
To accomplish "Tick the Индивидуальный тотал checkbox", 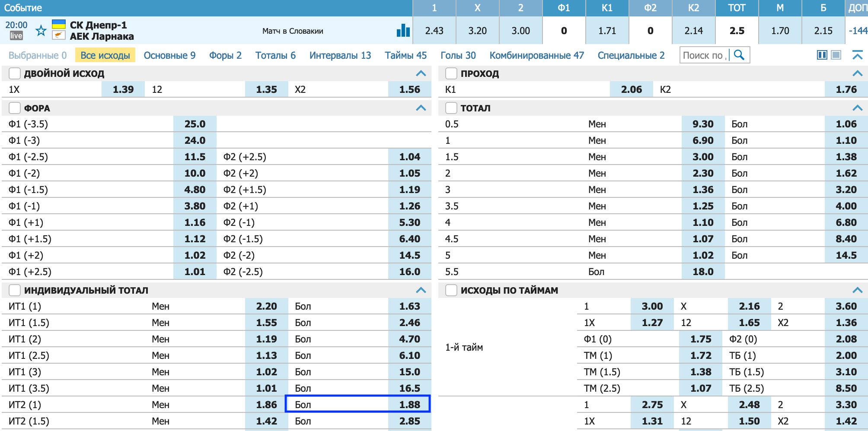I will (15, 290).
